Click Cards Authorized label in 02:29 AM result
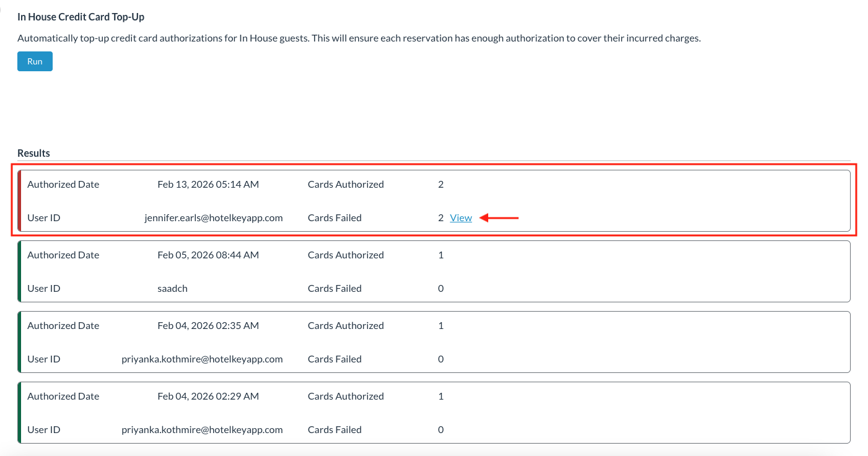The height and width of the screenshot is (456, 868). pos(346,397)
